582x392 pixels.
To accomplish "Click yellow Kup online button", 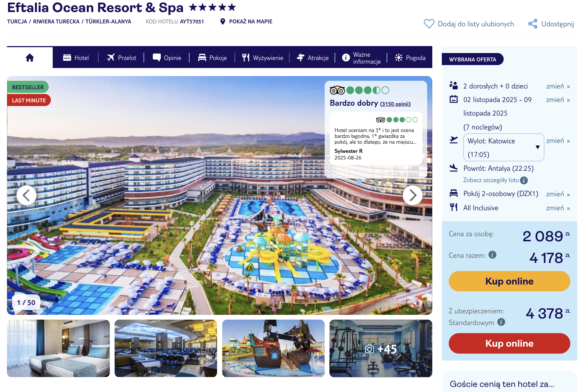I will tap(509, 281).
